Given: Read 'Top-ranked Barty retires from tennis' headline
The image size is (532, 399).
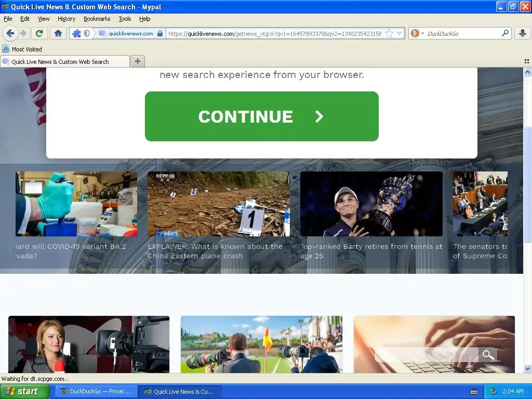Looking at the screenshot, I should pyautogui.click(x=371, y=251).
